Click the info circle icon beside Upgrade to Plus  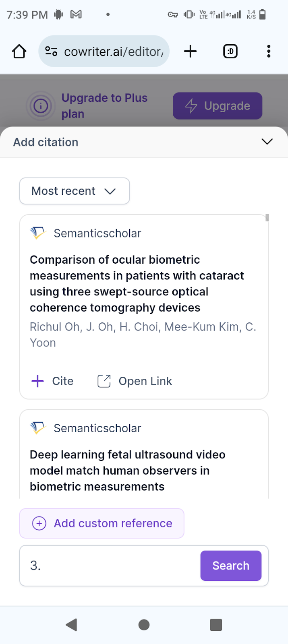(x=41, y=106)
